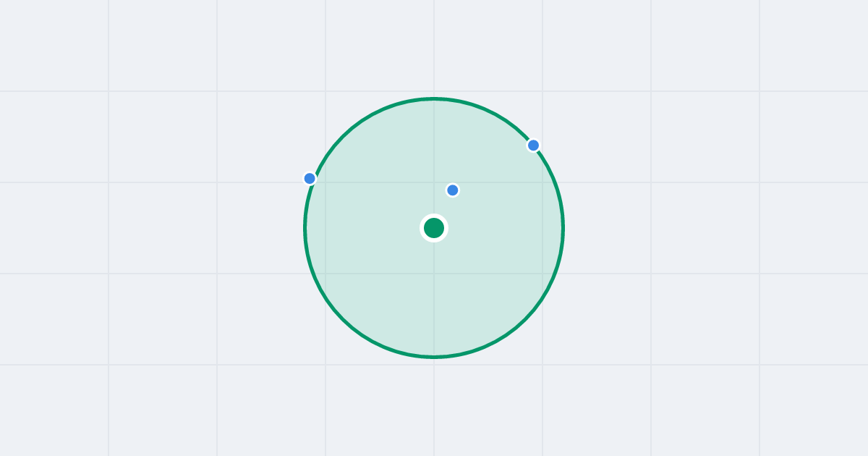Select the blue point inside the circle

(x=453, y=190)
